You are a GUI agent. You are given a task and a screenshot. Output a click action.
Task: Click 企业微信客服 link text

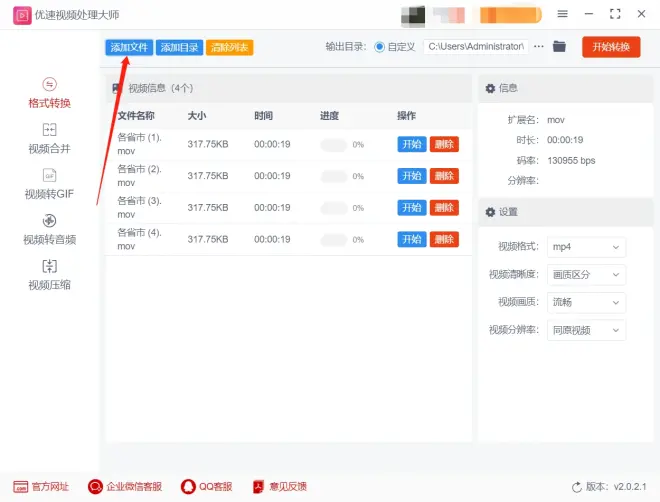134,487
